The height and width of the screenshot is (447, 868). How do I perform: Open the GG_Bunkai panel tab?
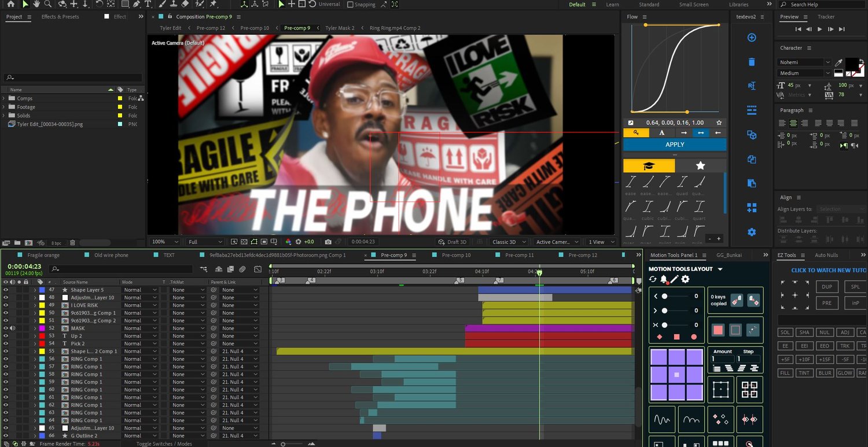(729, 255)
